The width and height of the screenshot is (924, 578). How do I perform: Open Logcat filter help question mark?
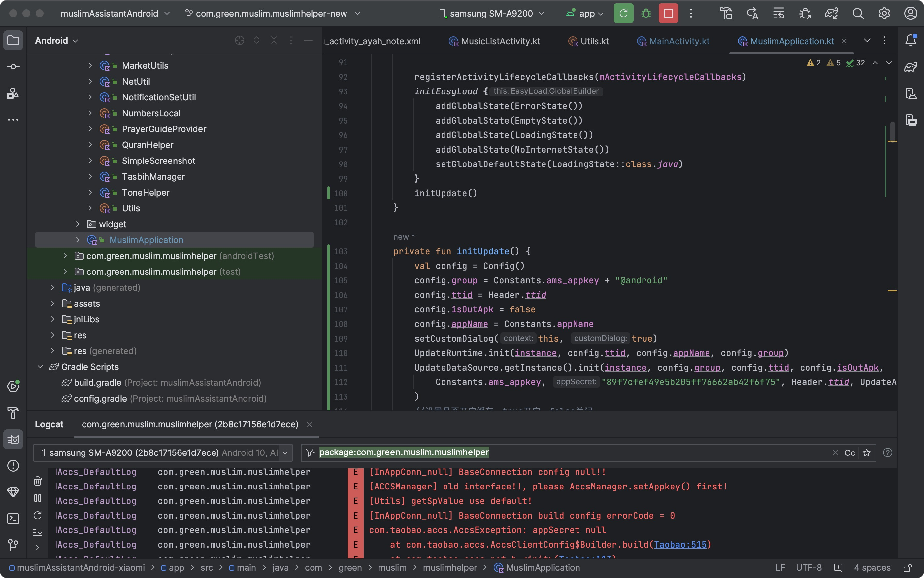pyautogui.click(x=887, y=452)
